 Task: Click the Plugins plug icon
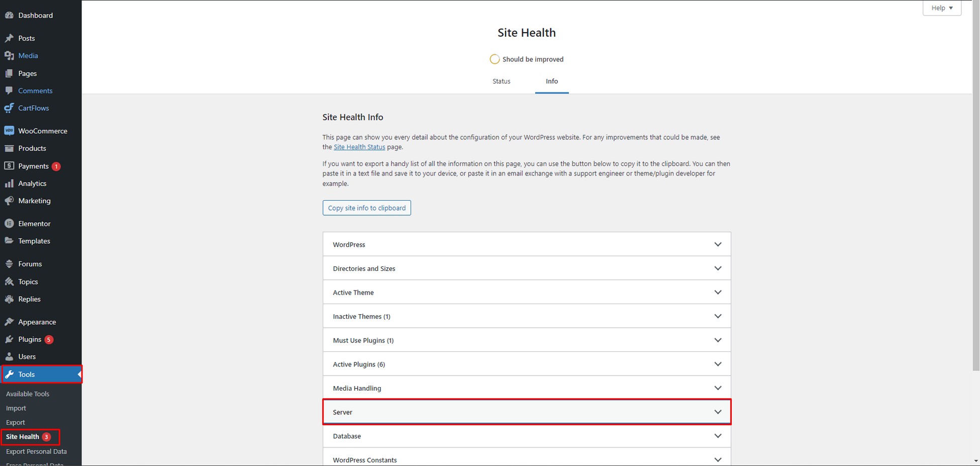coord(9,339)
